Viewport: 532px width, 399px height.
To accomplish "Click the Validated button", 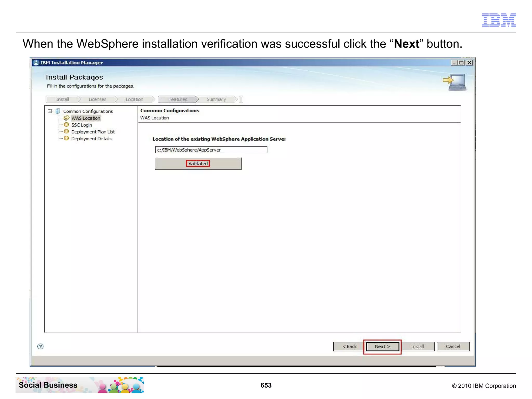I will pyautogui.click(x=198, y=164).
